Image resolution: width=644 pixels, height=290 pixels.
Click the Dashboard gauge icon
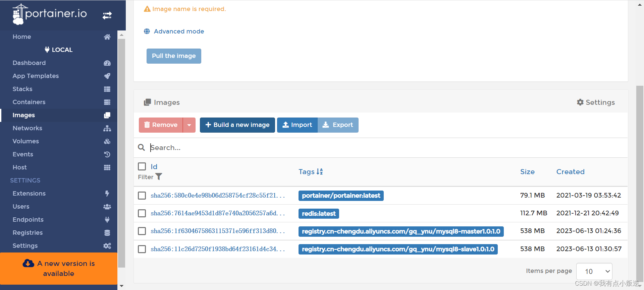click(x=107, y=63)
